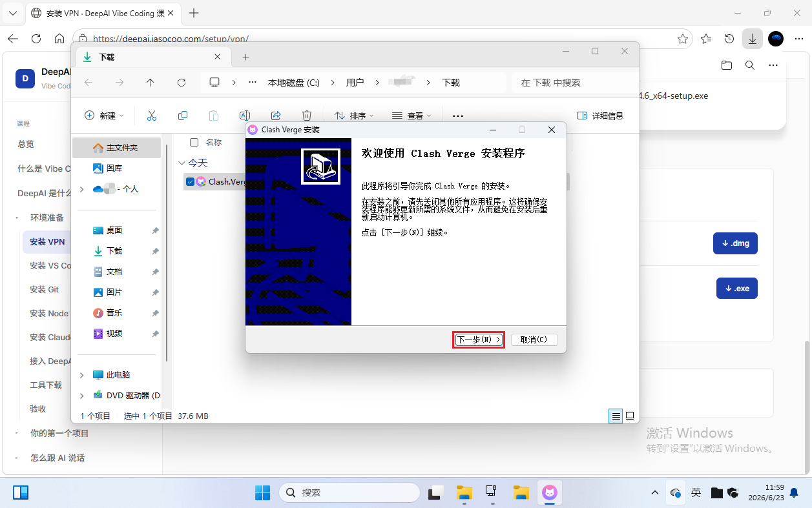The width and height of the screenshot is (812, 508).
Task: Reload the browser page
Action: (36, 39)
